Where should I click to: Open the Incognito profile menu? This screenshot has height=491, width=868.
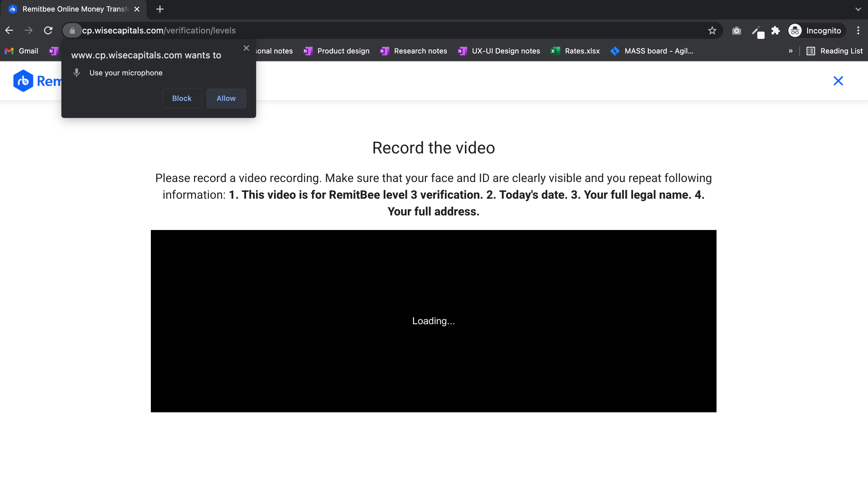(816, 30)
